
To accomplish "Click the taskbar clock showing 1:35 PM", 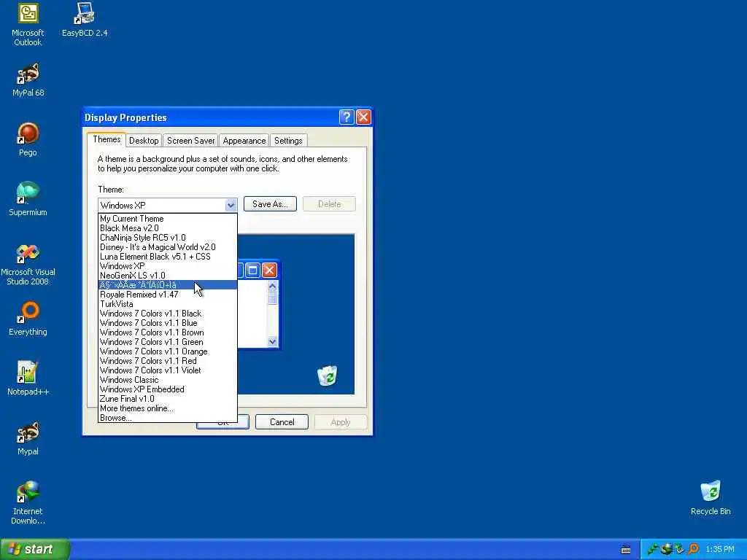I will pos(720,550).
